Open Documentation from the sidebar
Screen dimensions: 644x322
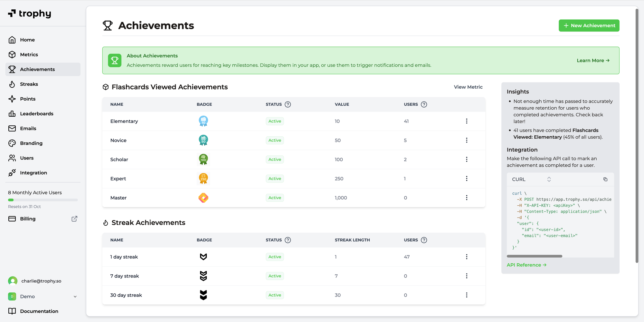click(39, 311)
